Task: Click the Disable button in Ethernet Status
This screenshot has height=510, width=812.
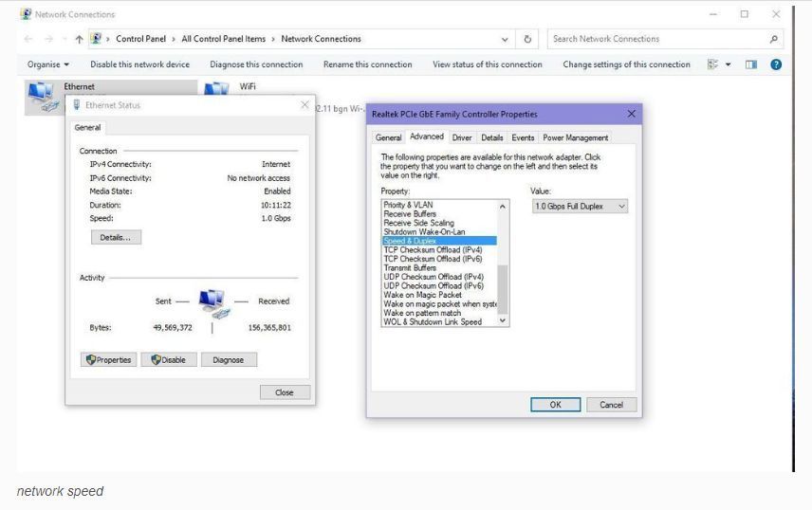Action: click(x=169, y=360)
